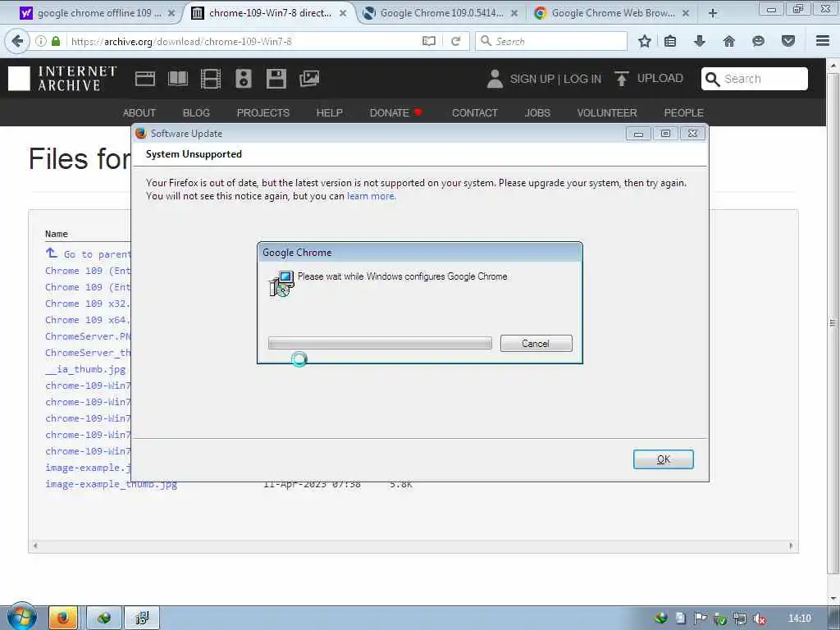
Task: Open Go to parent directory link
Action: [x=89, y=254]
